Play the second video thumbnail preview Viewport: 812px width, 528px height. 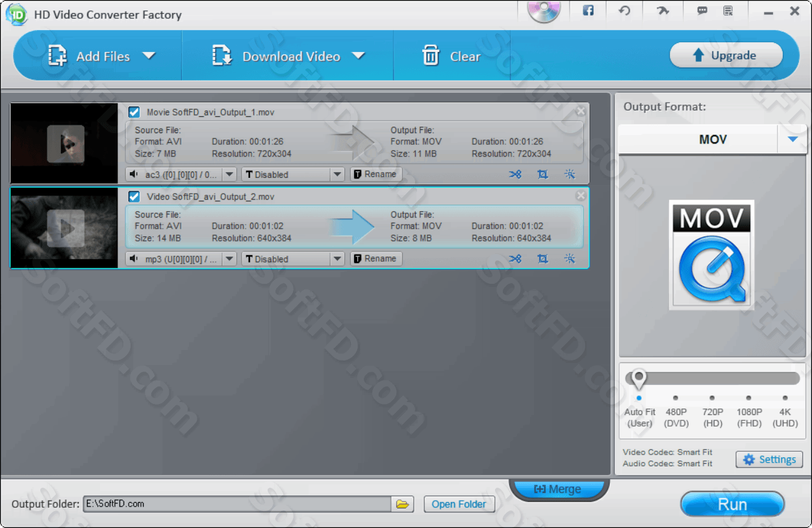pyautogui.click(x=66, y=228)
